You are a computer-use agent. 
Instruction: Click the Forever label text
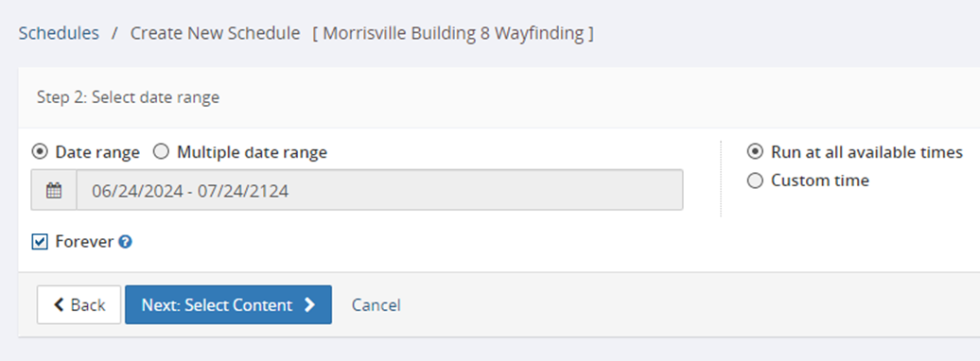pyautogui.click(x=84, y=242)
